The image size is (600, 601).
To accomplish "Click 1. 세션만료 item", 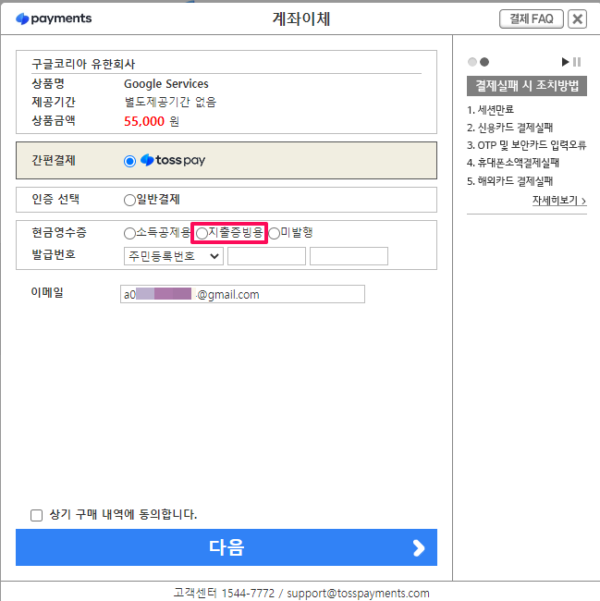I will point(490,110).
